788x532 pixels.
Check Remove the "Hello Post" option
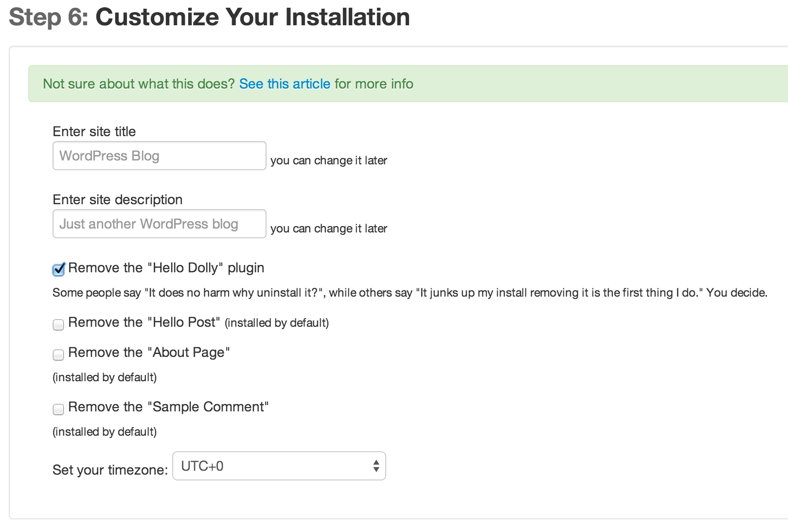58,324
